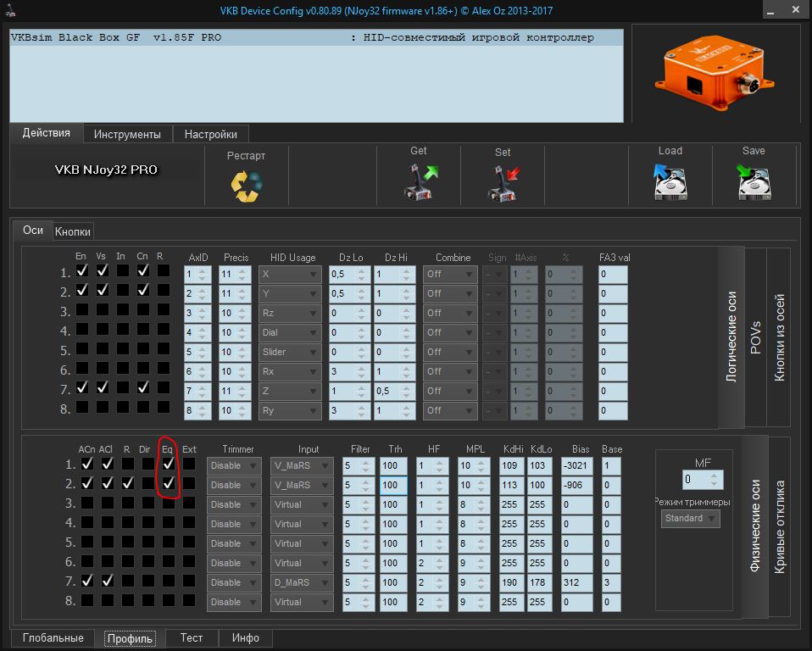812x651 pixels.
Task: Enable En checkbox for logical axis 3
Action: click(x=82, y=309)
